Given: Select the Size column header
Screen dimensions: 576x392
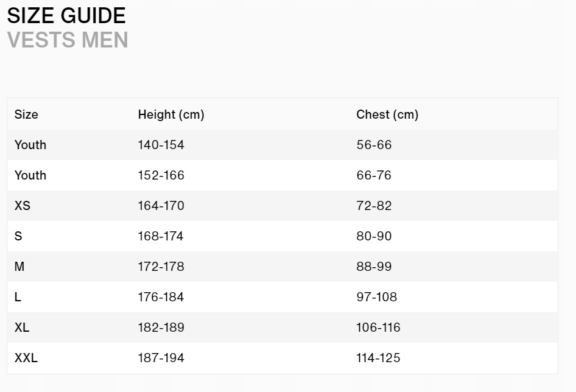Looking at the screenshot, I should tap(26, 114).
